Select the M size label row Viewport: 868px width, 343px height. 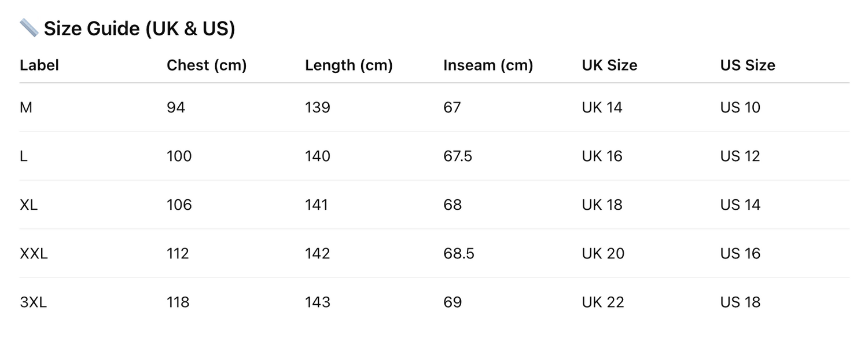coord(26,107)
